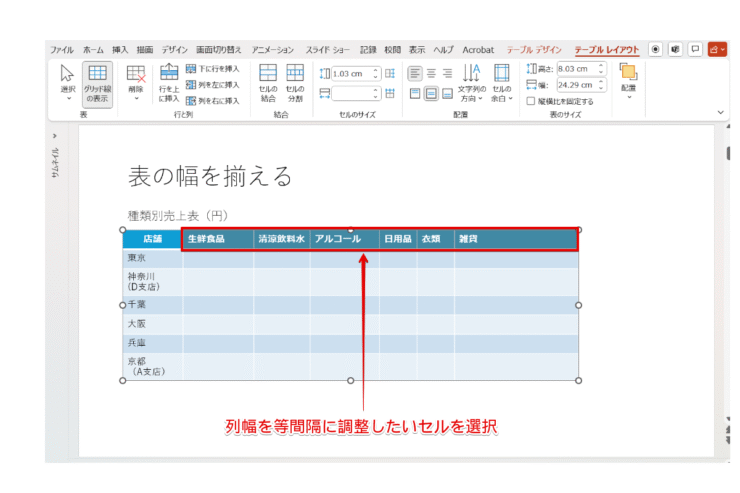Align text to top of cell
Image resolution: width=740 pixels, height=493 pixels.
pos(415,93)
